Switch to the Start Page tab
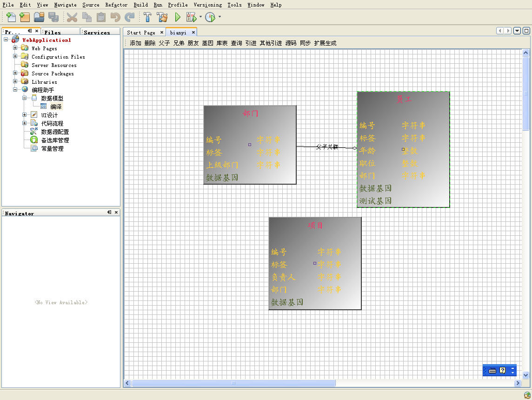The width and height of the screenshot is (532, 400). click(141, 33)
